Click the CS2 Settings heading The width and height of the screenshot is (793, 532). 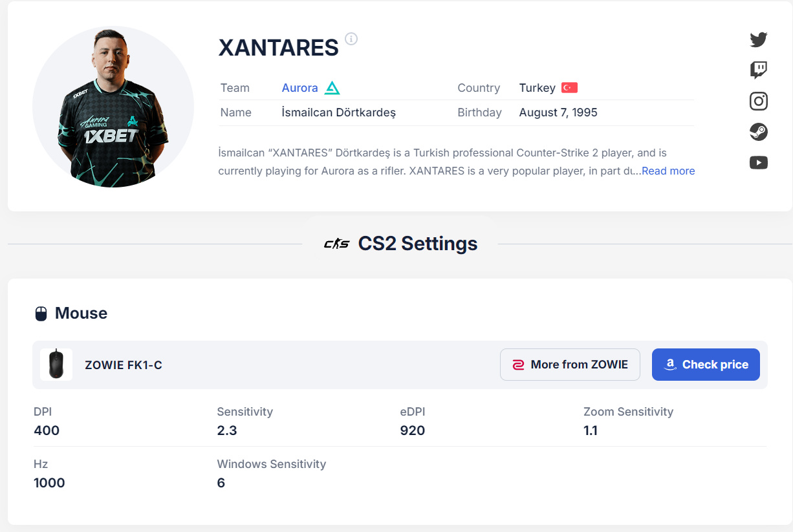[418, 244]
